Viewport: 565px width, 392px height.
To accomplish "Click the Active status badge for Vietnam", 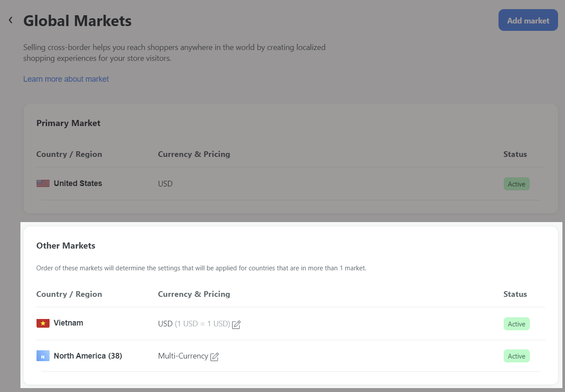I will point(517,324).
